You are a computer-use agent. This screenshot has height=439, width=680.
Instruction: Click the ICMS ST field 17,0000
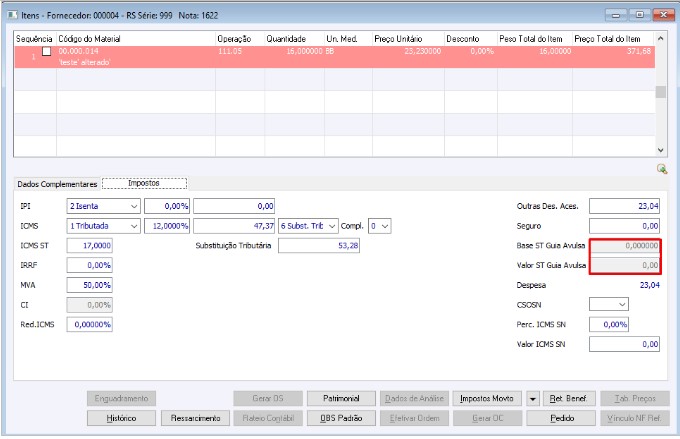click(x=89, y=246)
